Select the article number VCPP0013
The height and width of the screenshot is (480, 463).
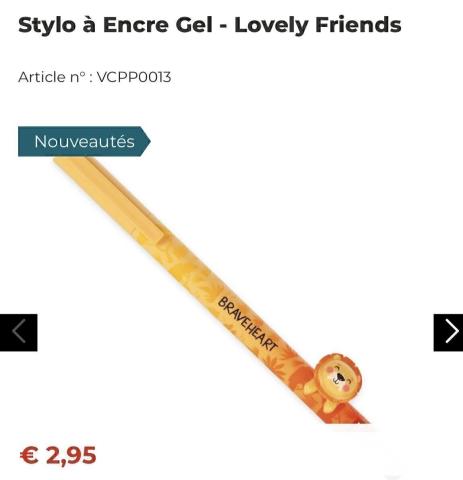pos(134,77)
